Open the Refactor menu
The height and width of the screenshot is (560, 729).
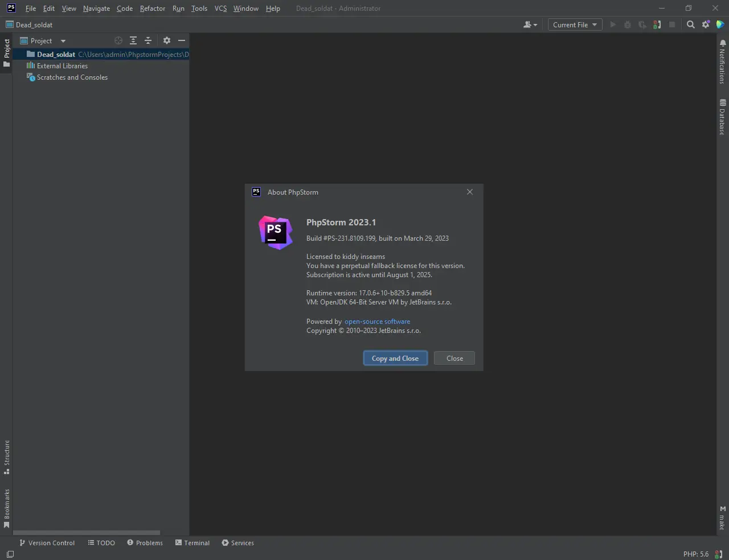tap(153, 9)
